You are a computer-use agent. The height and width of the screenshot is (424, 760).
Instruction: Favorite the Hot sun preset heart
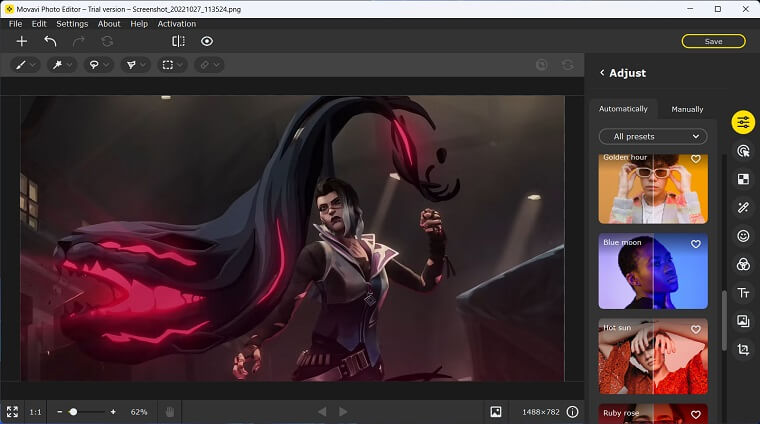coord(696,329)
